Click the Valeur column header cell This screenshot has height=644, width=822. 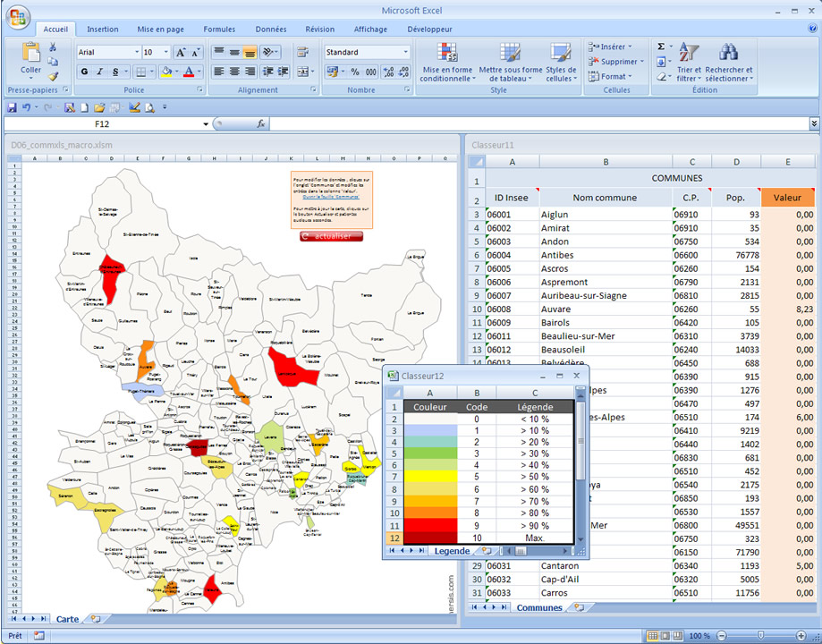(x=787, y=198)
